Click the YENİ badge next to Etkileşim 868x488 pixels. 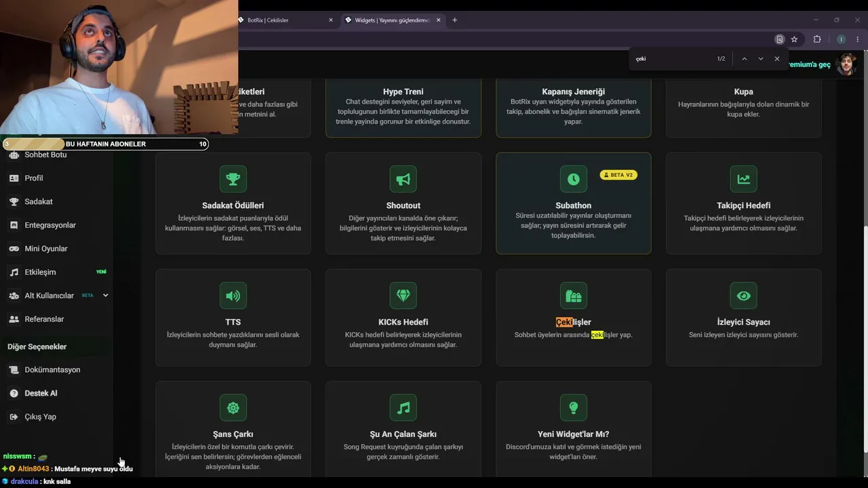pos(101,272)
